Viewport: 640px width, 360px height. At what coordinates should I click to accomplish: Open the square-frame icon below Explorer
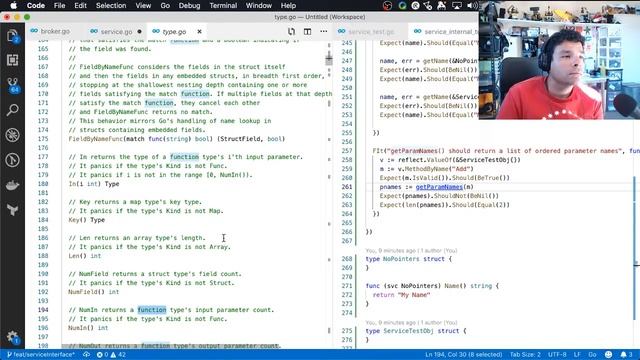click(x=12, y=60)
